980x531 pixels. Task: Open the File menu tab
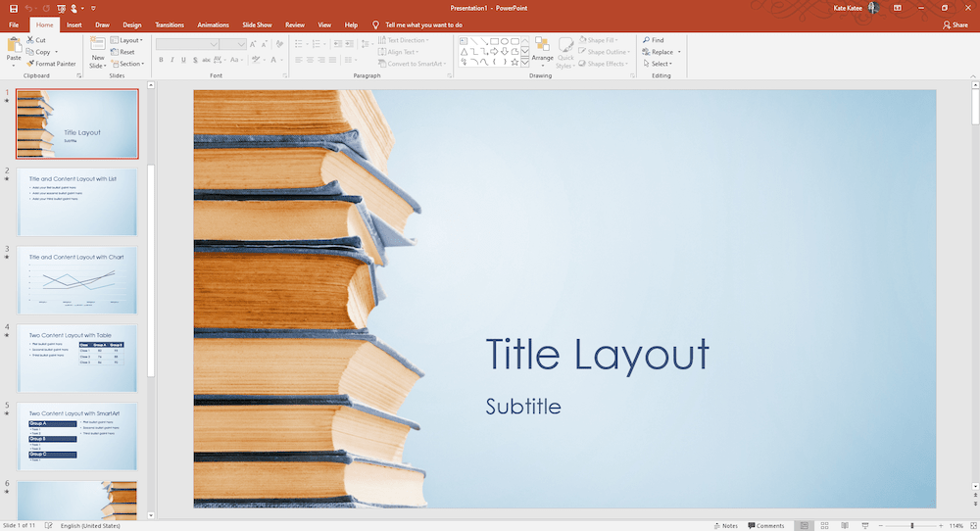click(x=14, y=25)
